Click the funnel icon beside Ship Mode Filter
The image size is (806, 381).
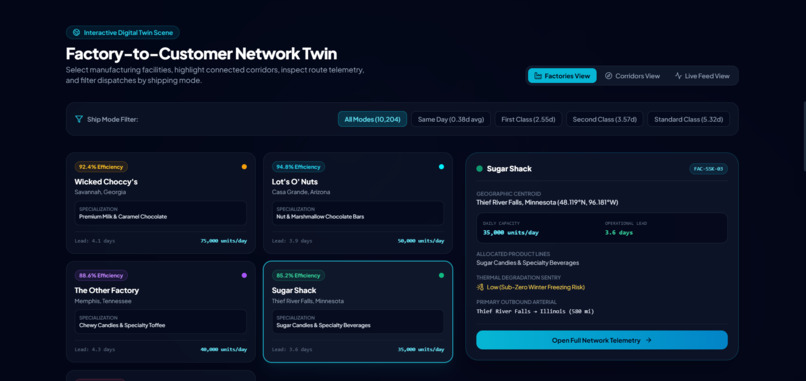(x=79, y=119)
